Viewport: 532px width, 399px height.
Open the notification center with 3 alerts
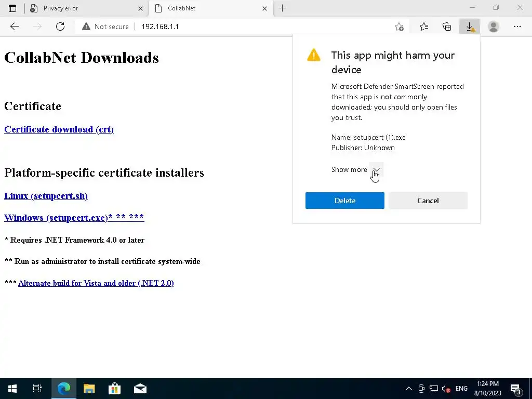[x=516, y=389]
